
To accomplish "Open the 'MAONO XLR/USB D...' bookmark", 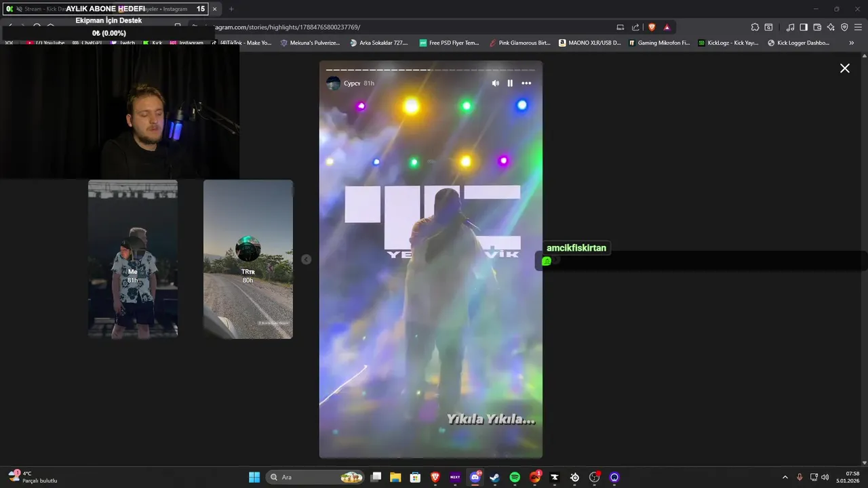I will point(590,43).
